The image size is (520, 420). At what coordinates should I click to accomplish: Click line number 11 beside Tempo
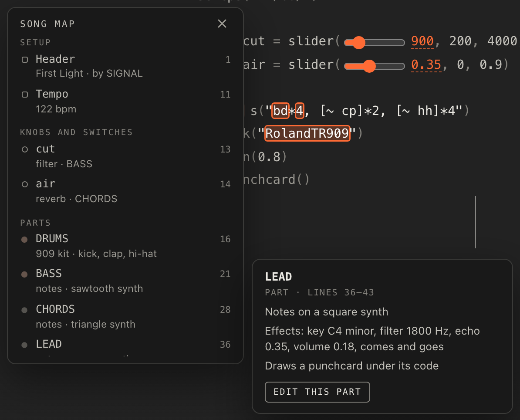click(x=225, y=95)
